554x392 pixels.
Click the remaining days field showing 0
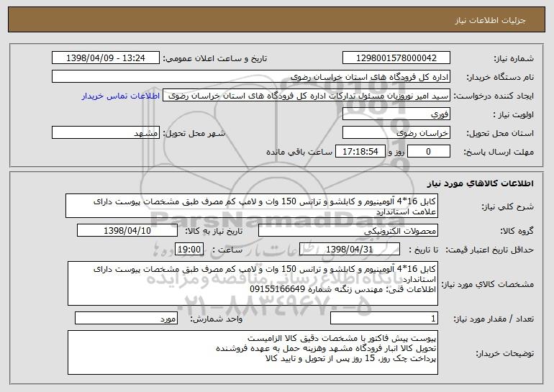pos(429,152)
